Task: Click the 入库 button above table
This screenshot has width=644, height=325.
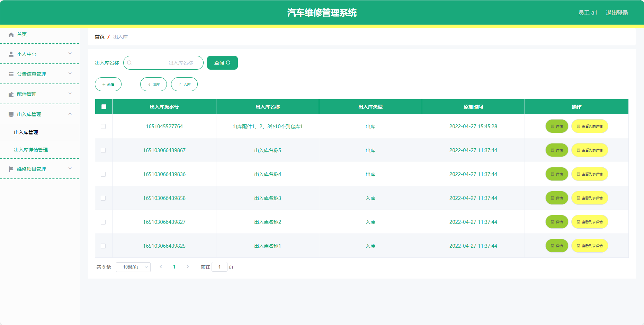Action: [184, 84]
